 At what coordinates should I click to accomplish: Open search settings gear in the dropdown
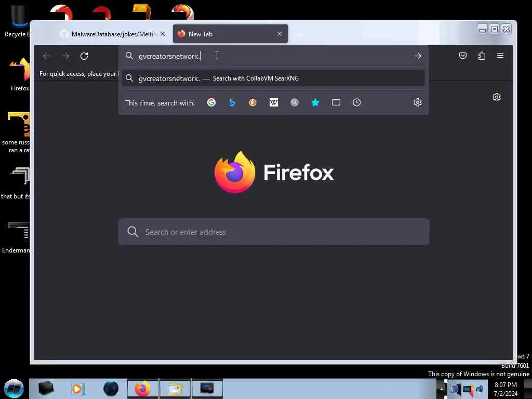tap(418, 102)
